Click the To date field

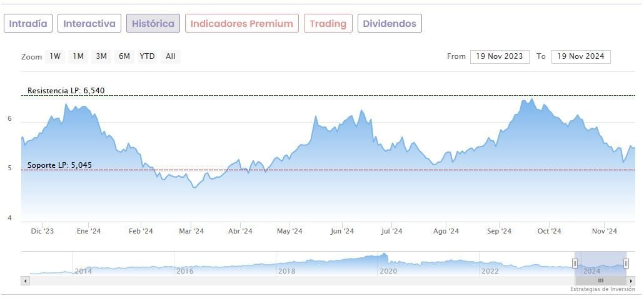click(x=581, y=56)
